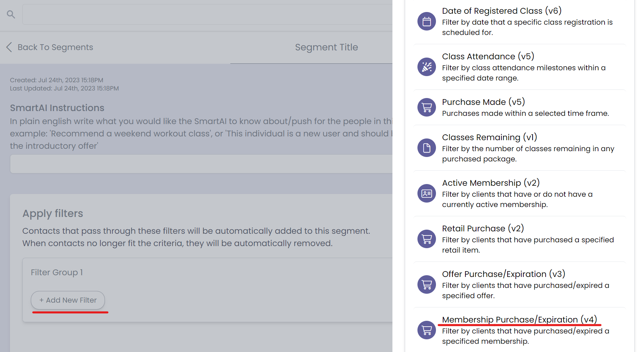Image resolution: width=644 pixels, height=352 pixels.
Task: Click the Retail Purchase cart icon
Action: (426, 239)
